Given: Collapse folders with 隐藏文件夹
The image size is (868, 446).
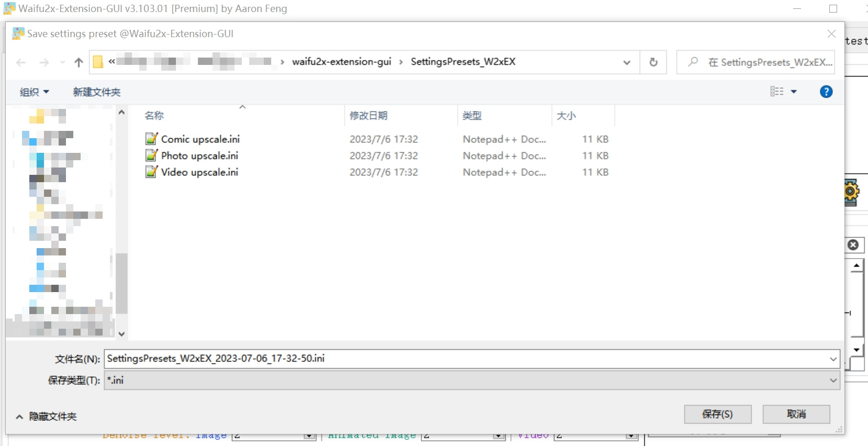Looking at the screenshot, I should pyautogui.click(x=46, y=417).
